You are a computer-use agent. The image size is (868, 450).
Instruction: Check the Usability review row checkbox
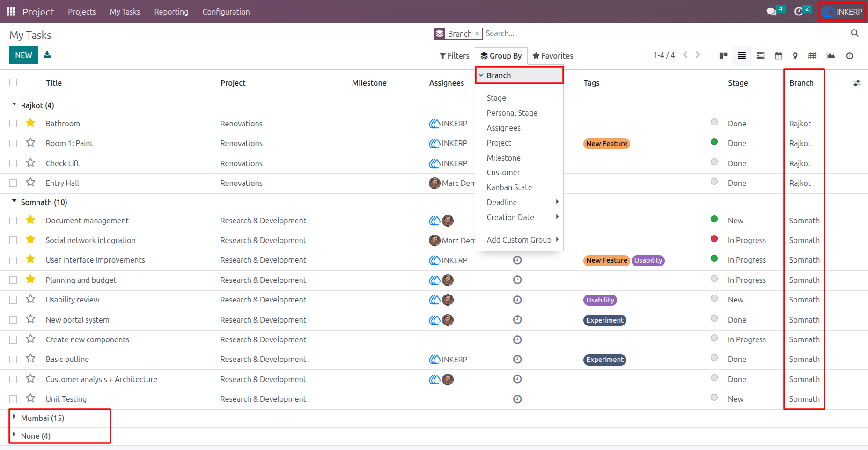point(13,300)
